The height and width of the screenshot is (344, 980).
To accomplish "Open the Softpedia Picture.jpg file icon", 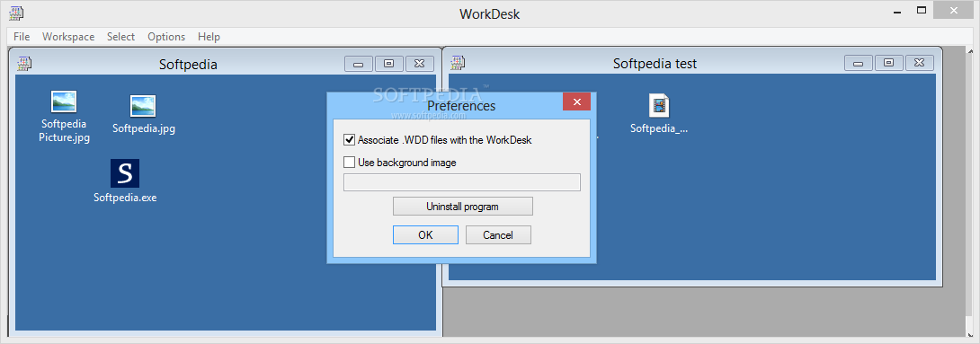I will tap(64, 101).
